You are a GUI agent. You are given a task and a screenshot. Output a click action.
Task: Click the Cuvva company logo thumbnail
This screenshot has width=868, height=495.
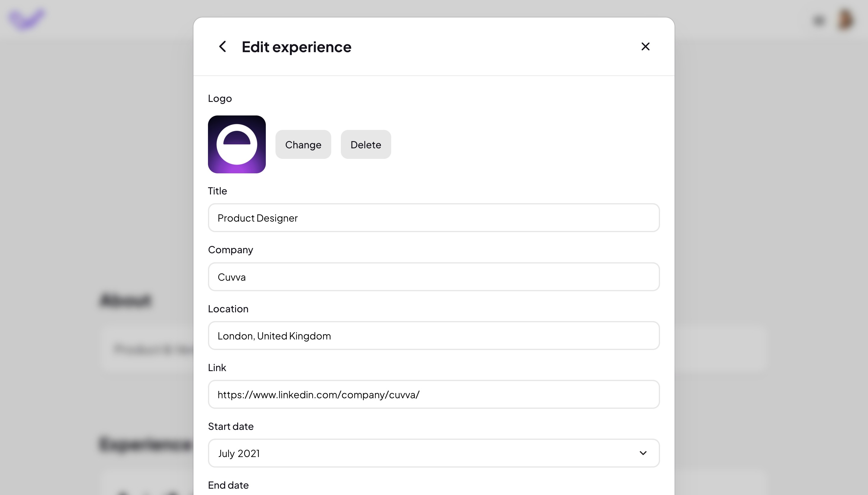[237, 144]
